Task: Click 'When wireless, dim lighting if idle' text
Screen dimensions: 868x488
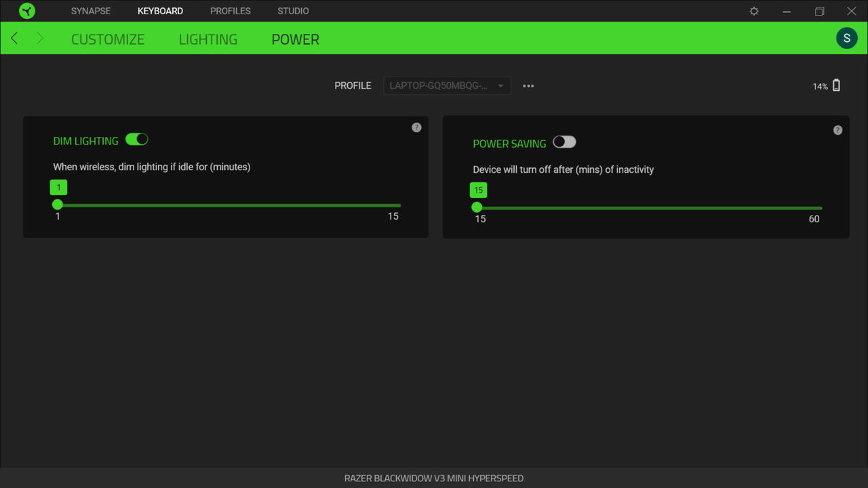Action: [x=152, y=167]
